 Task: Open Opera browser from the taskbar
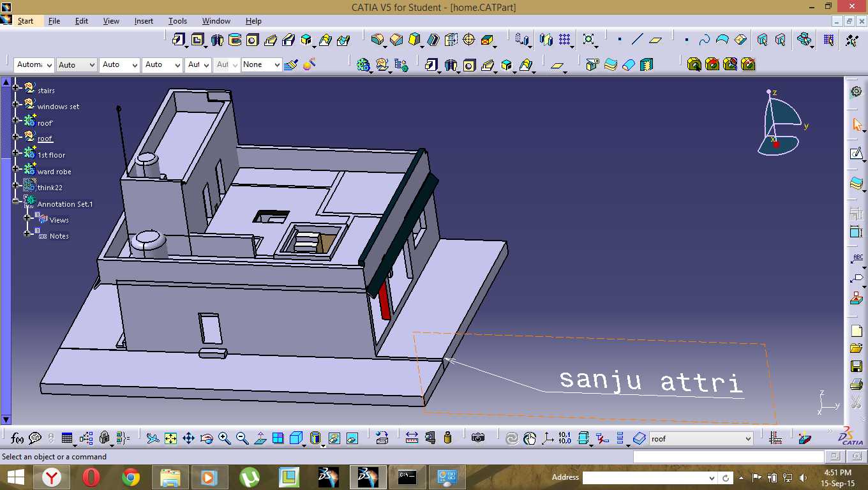pos(91,477)
